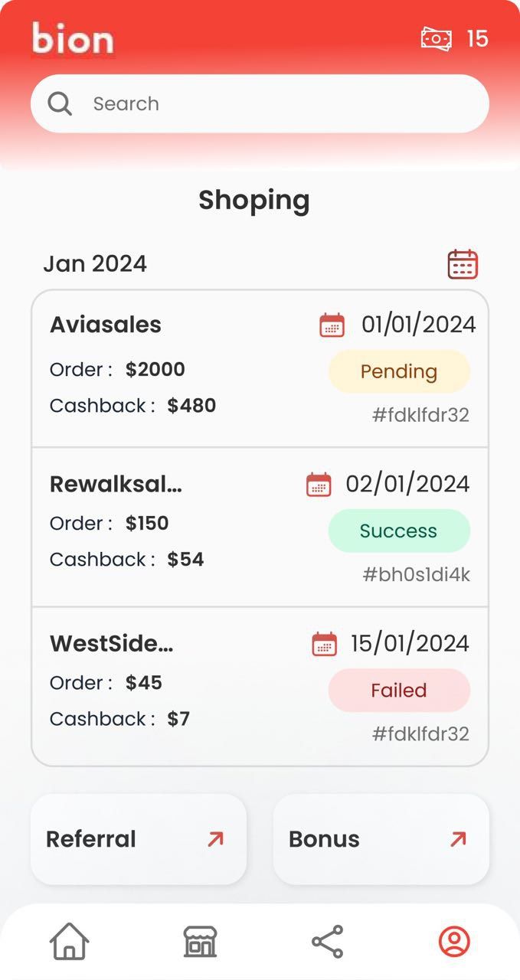520x980 pixels.
Task: Click the search magnifier icon
Action: [60, 103]
